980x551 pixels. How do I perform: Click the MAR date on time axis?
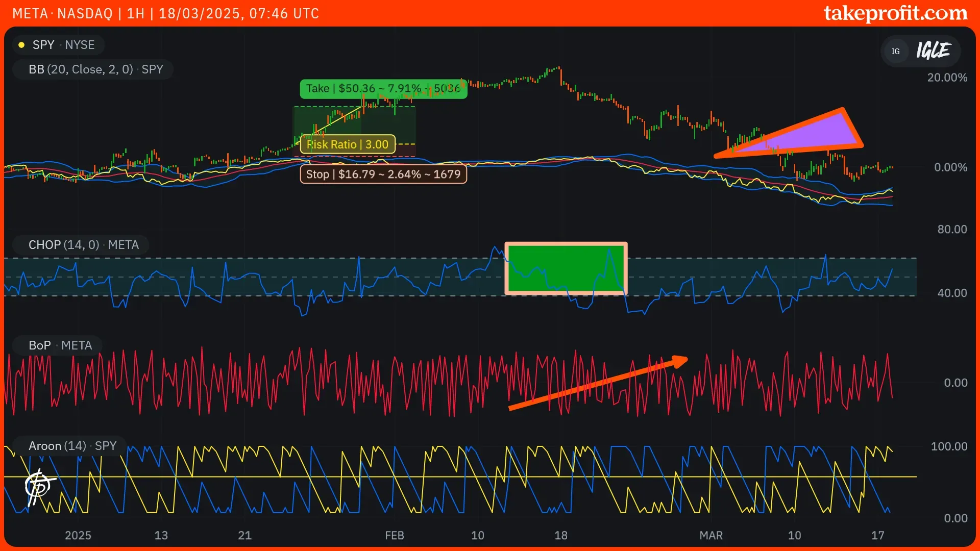pyautogui.click(x=710, y=535)
